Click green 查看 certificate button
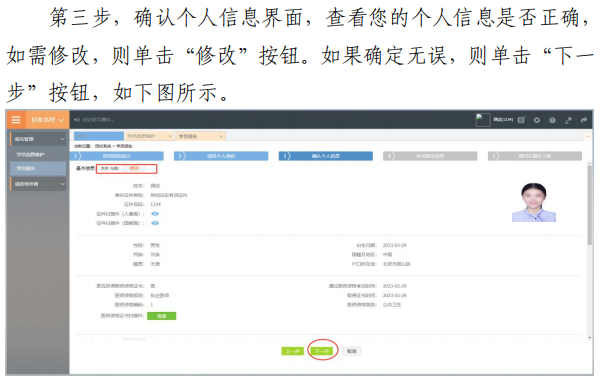Viewport: 603px width, 388px height. click(162, 316)
